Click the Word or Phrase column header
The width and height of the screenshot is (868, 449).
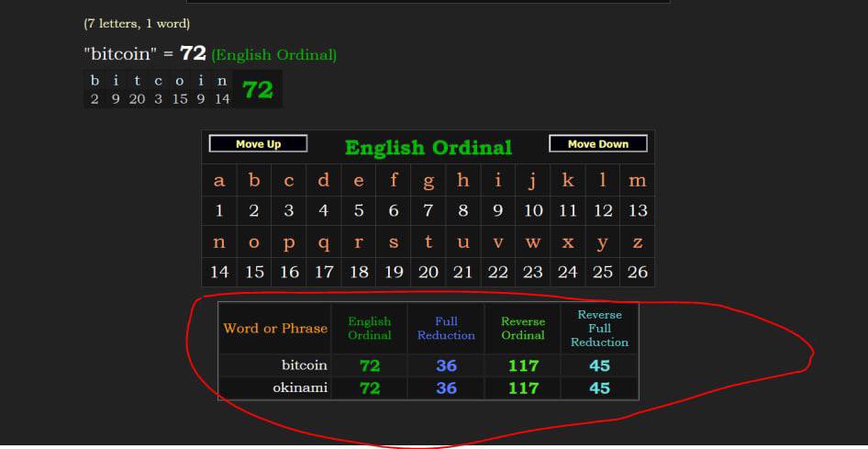point(275,329)
